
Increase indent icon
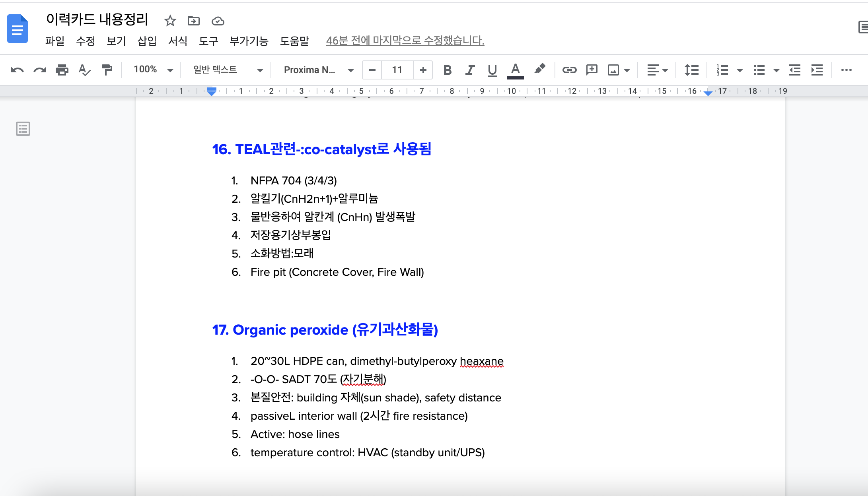[x=817, y=70]
